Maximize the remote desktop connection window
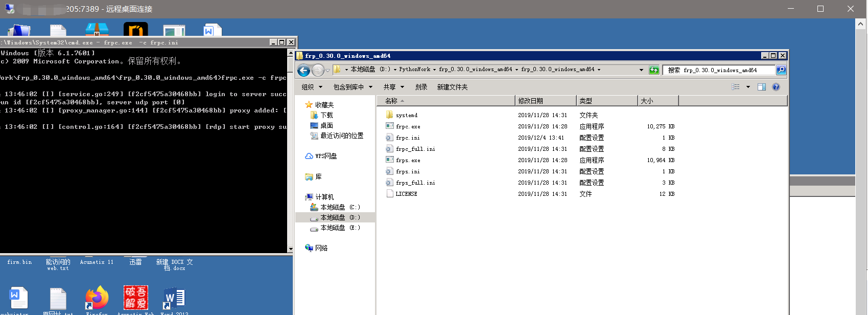868x315 pixels. [820, 9]
